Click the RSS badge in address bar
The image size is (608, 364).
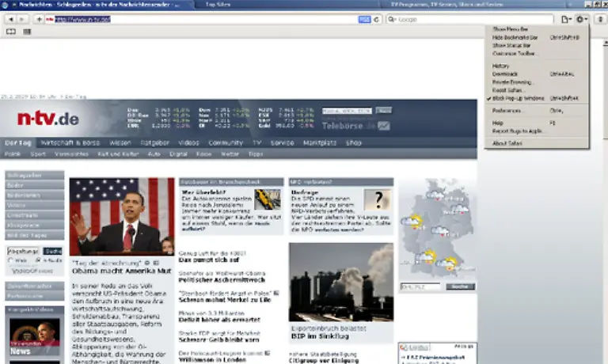[x=364, y=19]
